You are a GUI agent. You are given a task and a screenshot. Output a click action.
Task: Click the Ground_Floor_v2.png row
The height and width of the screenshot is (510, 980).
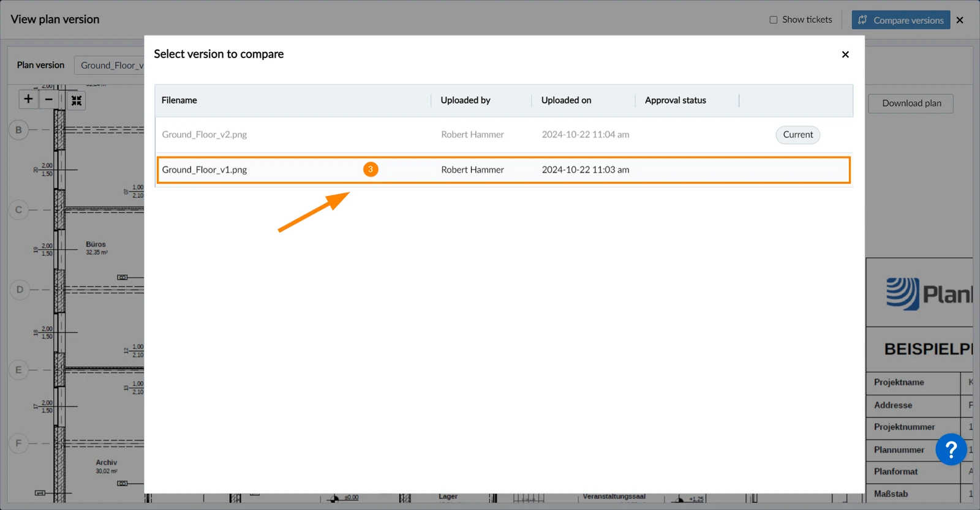click(x=503, y=135)
